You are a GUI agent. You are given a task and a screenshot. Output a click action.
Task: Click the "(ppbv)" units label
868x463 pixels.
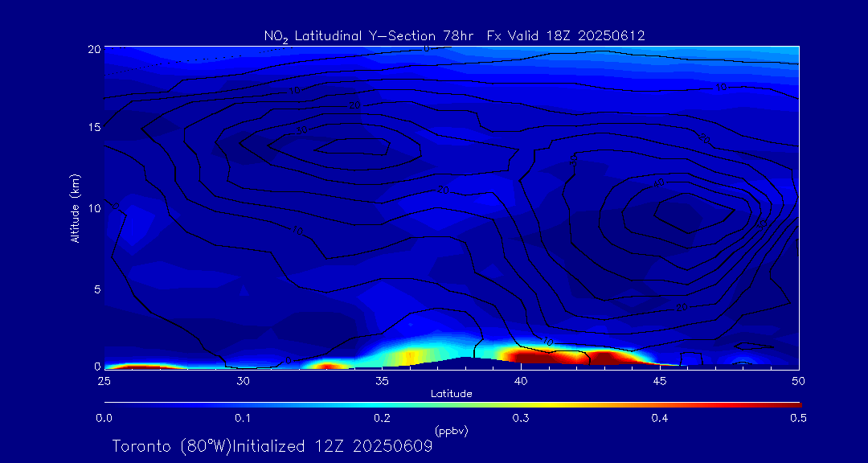[x=452, y=430]
